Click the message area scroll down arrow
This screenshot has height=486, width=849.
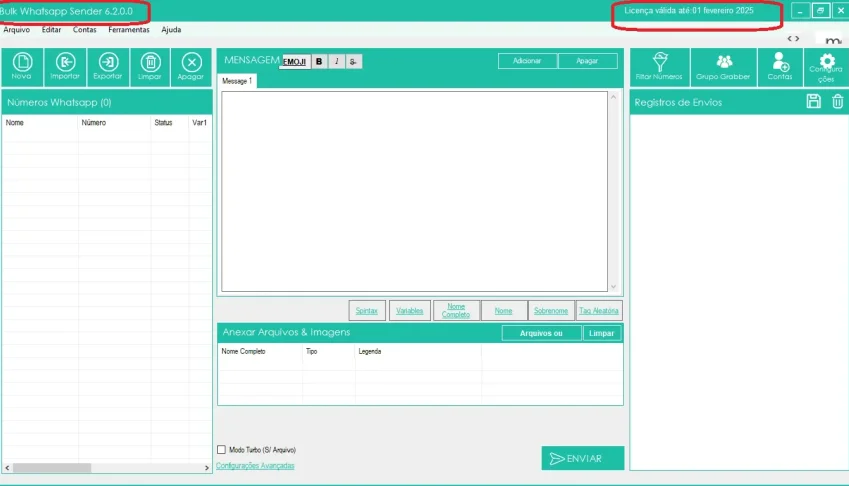pyautogui.click(x=613, y=287)
